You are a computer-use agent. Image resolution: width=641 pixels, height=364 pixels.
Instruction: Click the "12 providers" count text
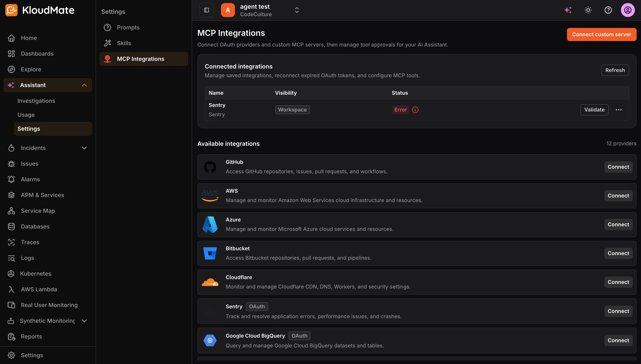tap(621, 144)
